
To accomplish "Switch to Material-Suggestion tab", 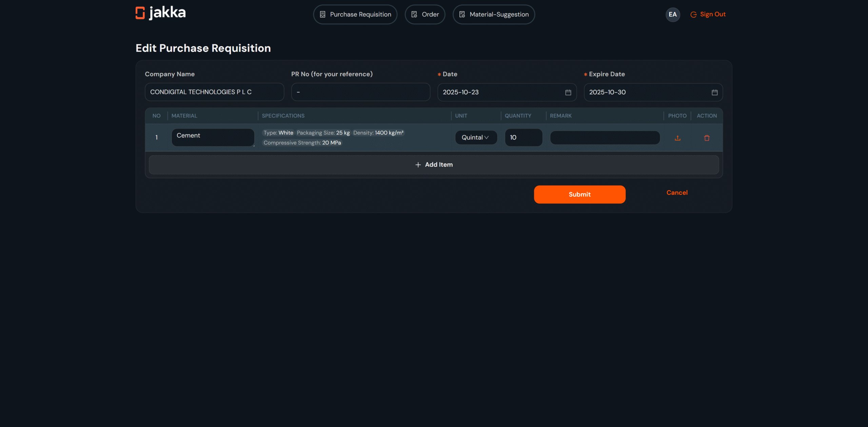I will (494, 15).
